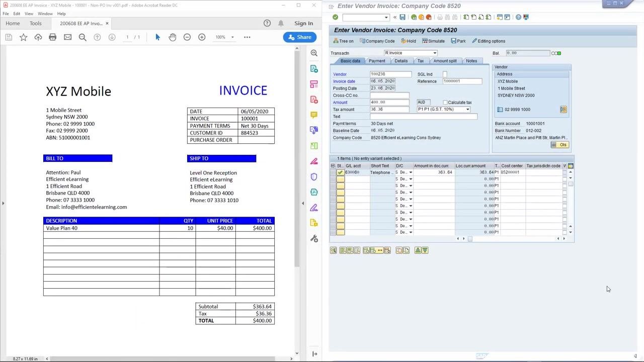Open Acrobat notifications bell
644x362 pixels.
point(281,23)
